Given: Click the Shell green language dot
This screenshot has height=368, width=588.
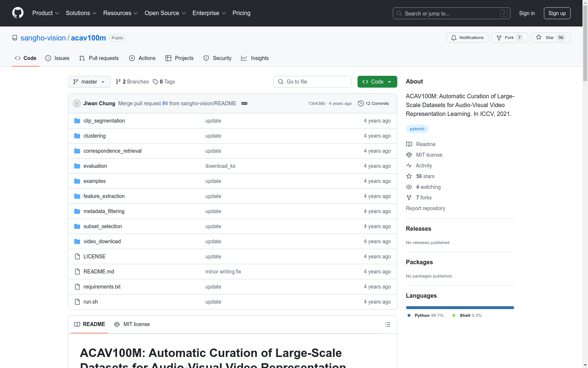Looking at the screenshot, I should (x=454, y=315).
